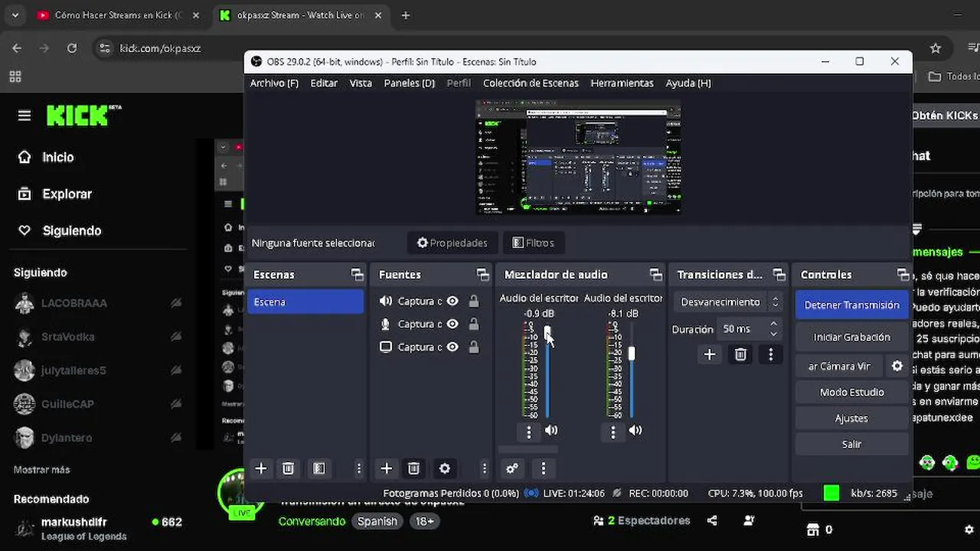Open the Editar menu
Screen dimensions: 980x551
pyautogui.click(x=324, y=83)
